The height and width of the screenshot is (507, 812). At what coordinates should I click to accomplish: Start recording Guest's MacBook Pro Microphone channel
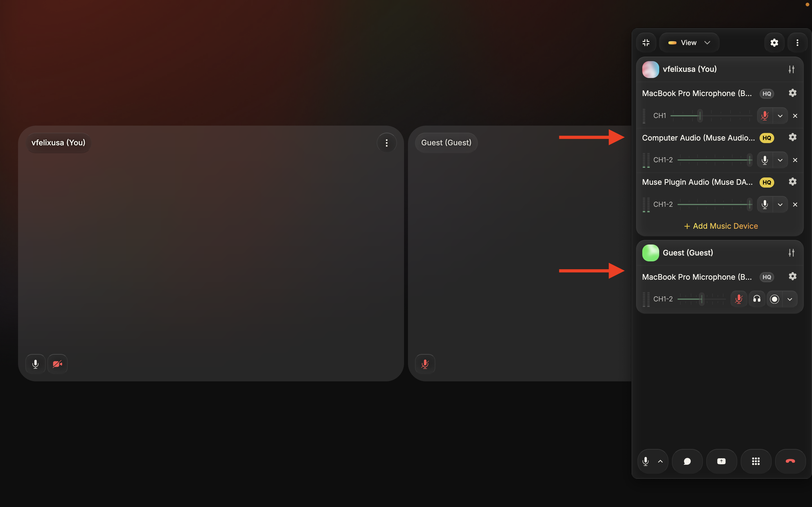click(775, 299)
